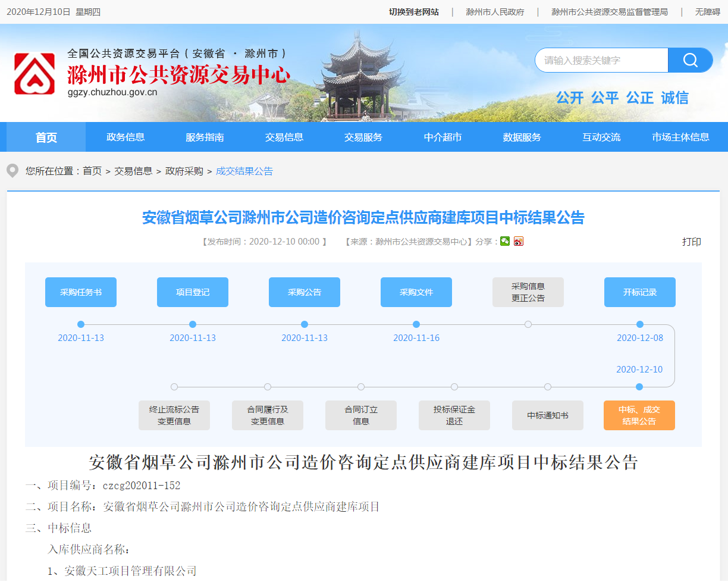Click the project number czcg202011-152 text
Screen dimensions: 728x582
coord(142,486)
